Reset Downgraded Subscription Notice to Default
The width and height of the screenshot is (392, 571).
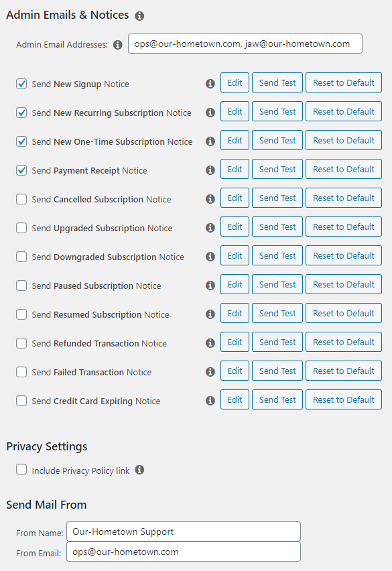tap(344, 255)
